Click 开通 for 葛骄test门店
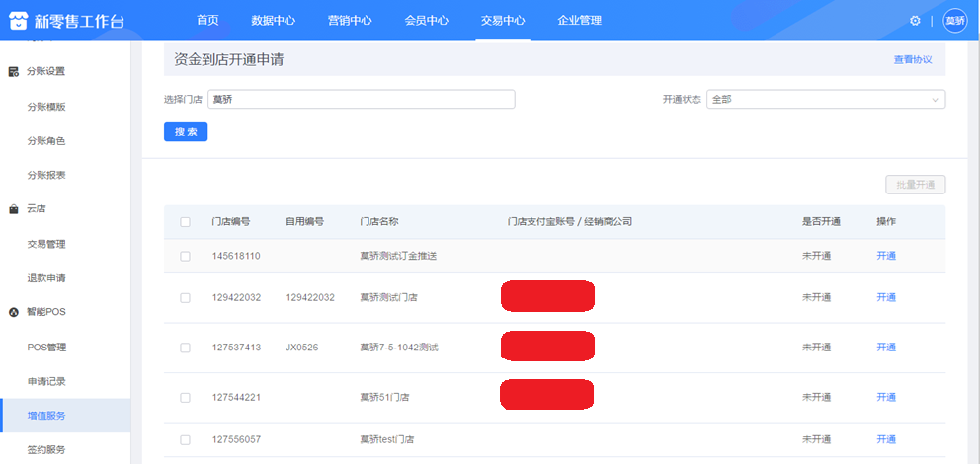This screenshot has height=464, width=980. pos(886,439)
